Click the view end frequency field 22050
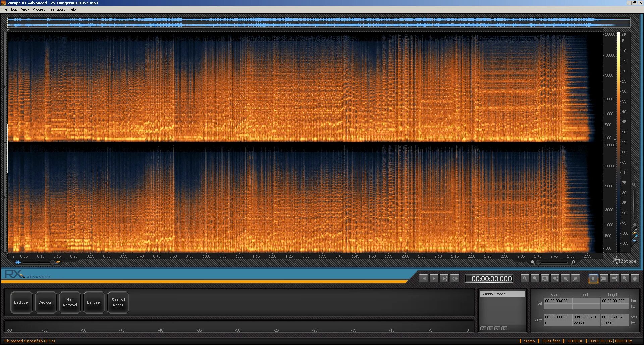Screen dimensions: 644x346 (586, 323)
